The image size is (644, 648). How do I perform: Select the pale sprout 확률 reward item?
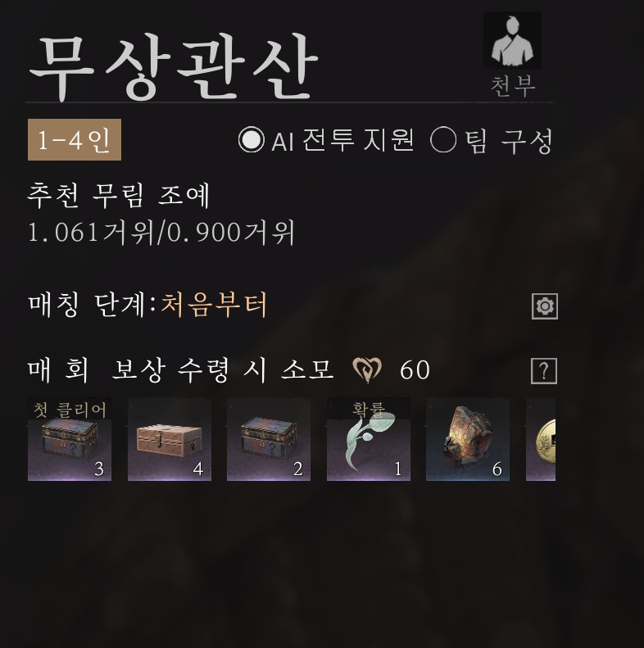tap(369, 439)
